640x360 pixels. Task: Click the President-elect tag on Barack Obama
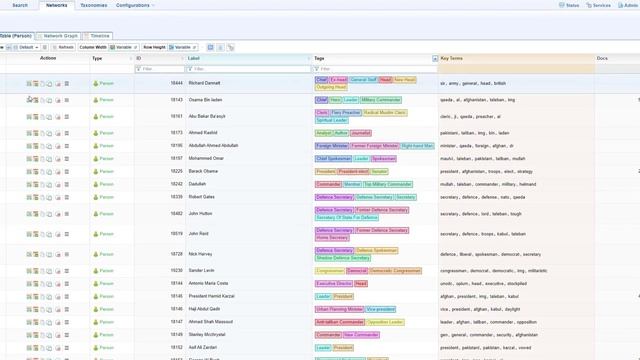point(353,172)
